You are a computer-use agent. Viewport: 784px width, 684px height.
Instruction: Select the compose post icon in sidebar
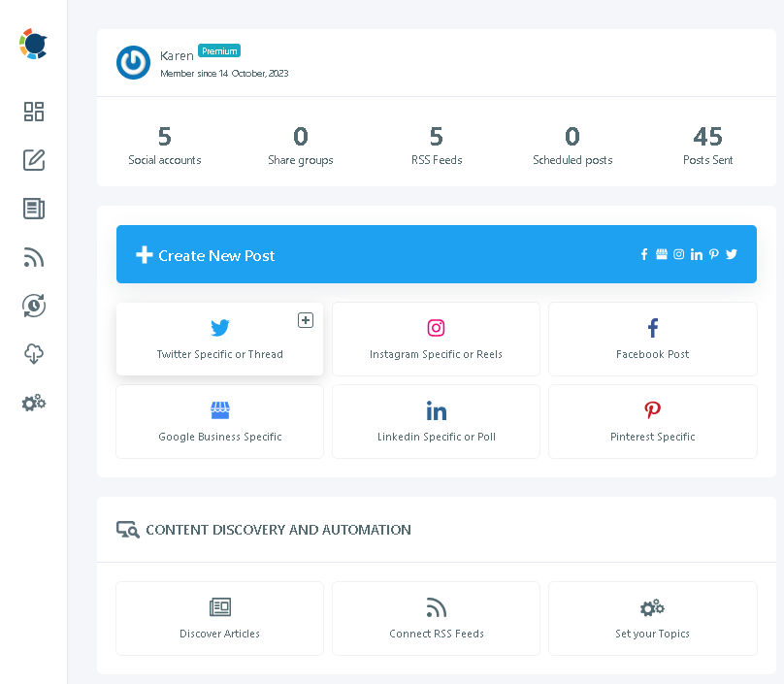click(34, 160)
